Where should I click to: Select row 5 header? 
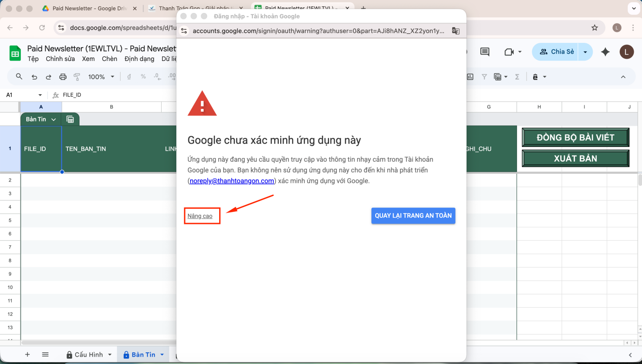[10, 220]
